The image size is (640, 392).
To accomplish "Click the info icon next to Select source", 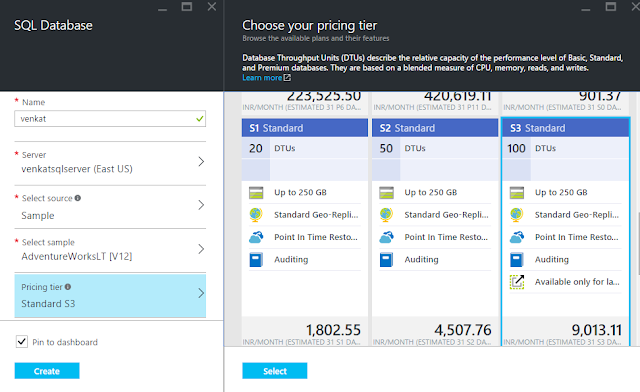I will 78,198.
